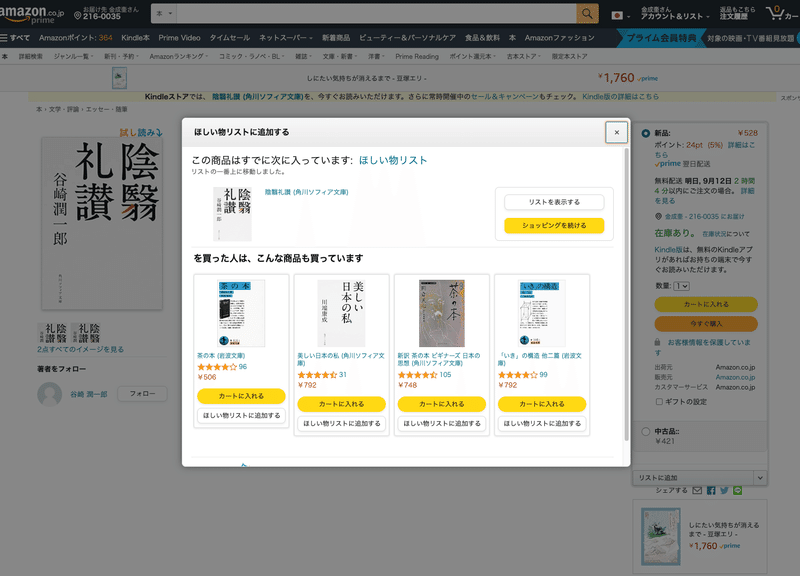Expand the コミック・ラノベ・BL submenu
Screen dimensions: 800x576
pos(252,56)
